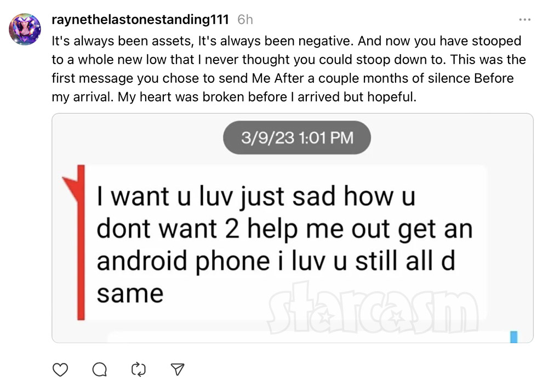548x392 pixels.
Task: Open the post via the 6h timestamp
Action: pos(245,20)
